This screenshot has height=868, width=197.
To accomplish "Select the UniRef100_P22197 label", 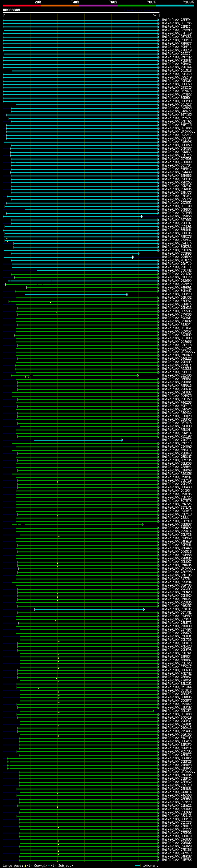I will 176,436.
